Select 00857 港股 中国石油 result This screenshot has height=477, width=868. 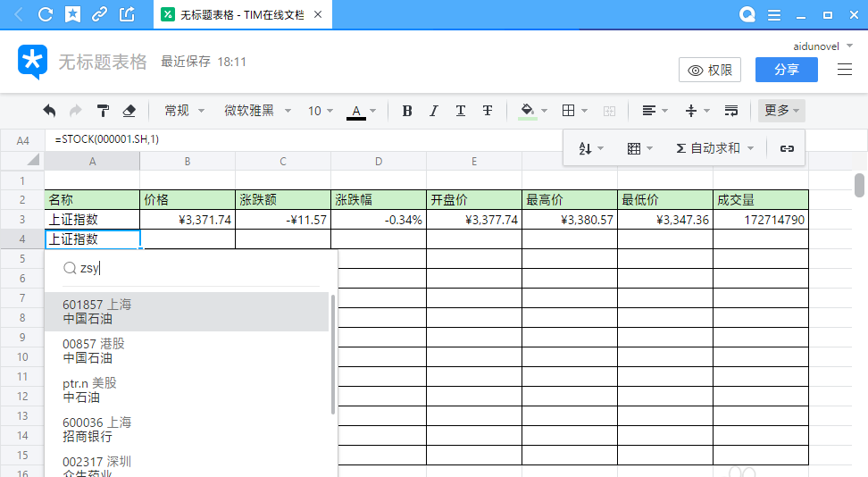187,351
